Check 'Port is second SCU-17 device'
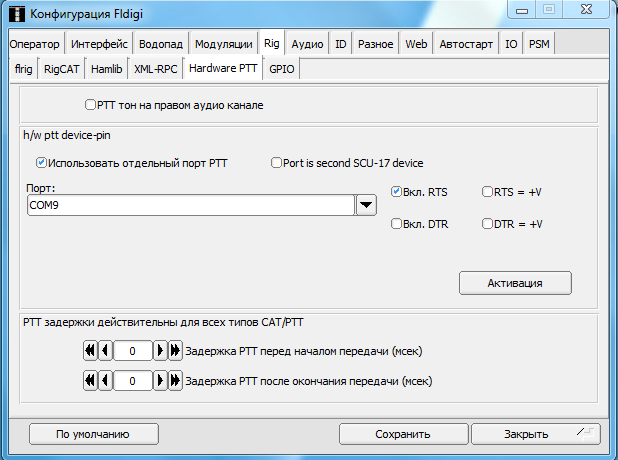Screen dimensions: 618x460 pyautogui.click(x=276, y=163)
